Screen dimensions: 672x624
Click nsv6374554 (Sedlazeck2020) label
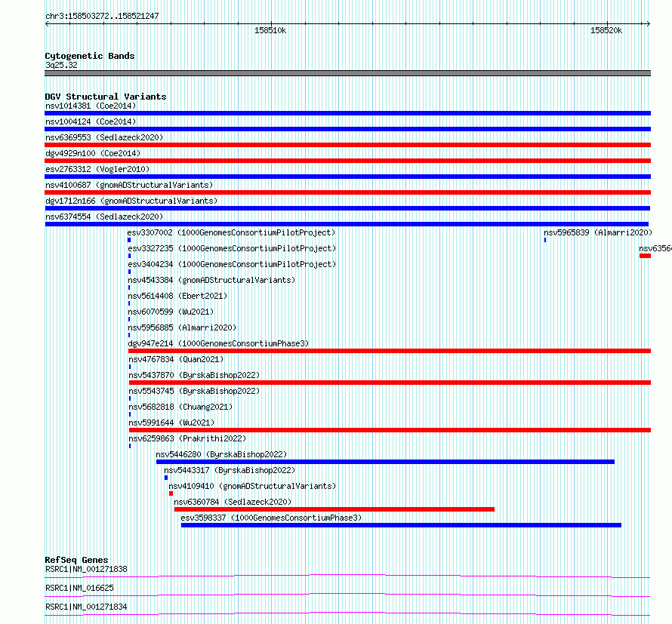(104, 217)
